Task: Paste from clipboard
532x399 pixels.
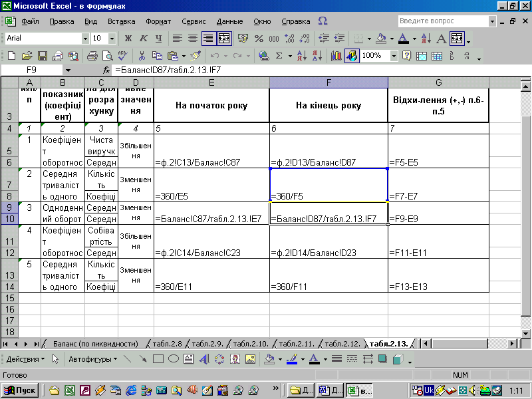Action: pos(173,56)
